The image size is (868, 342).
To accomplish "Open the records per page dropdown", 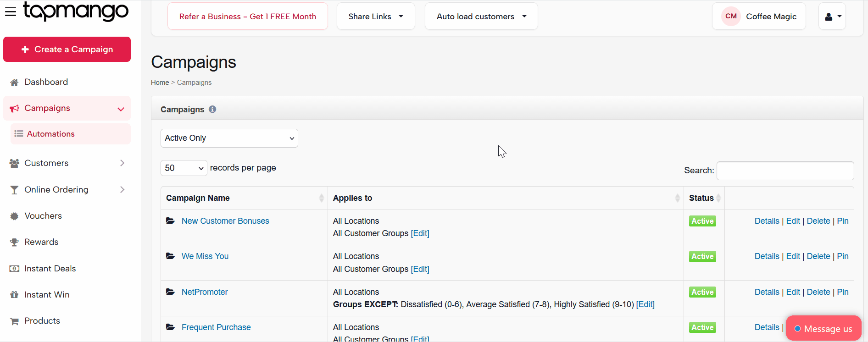I will tap(184, 168).
